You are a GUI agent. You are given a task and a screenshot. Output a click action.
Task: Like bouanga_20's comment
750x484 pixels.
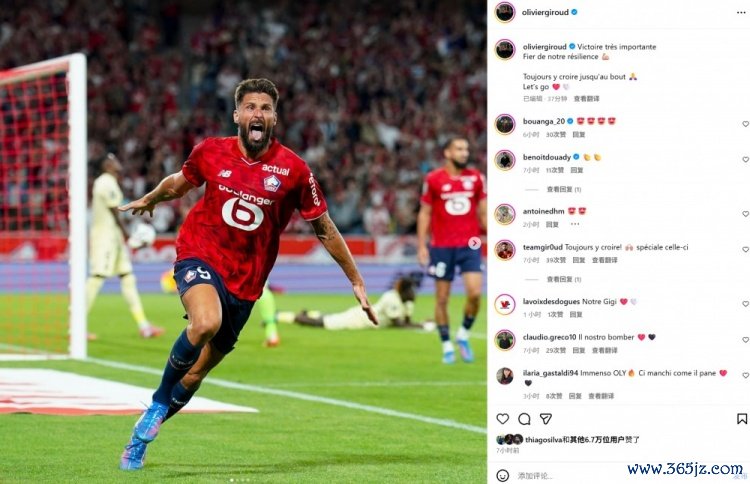(x=745, y=124)
